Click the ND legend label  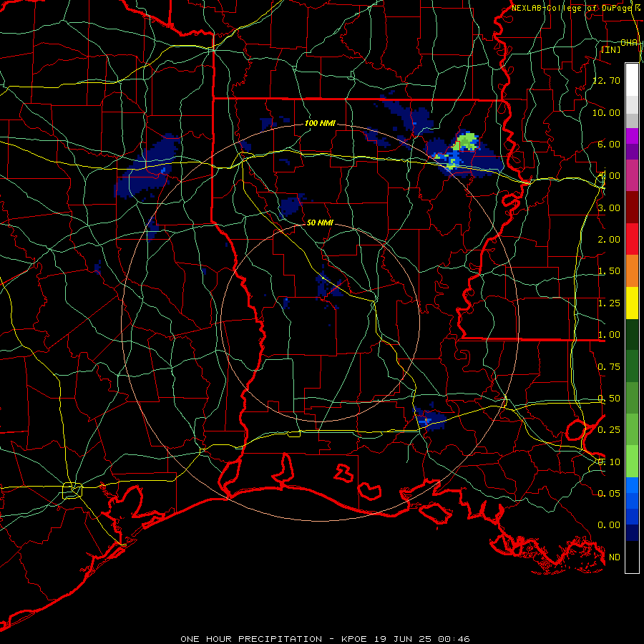(615, 557)
